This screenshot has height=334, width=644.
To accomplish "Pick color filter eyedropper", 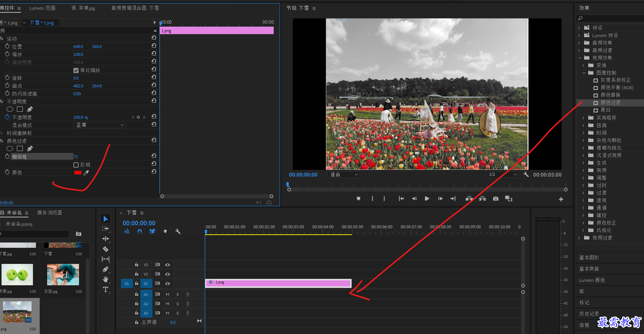I will click(86, 173).
